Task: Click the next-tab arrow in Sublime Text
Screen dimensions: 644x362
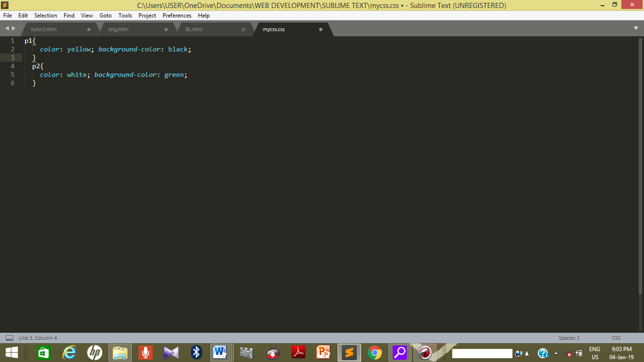Action: [x=13, y=28]
